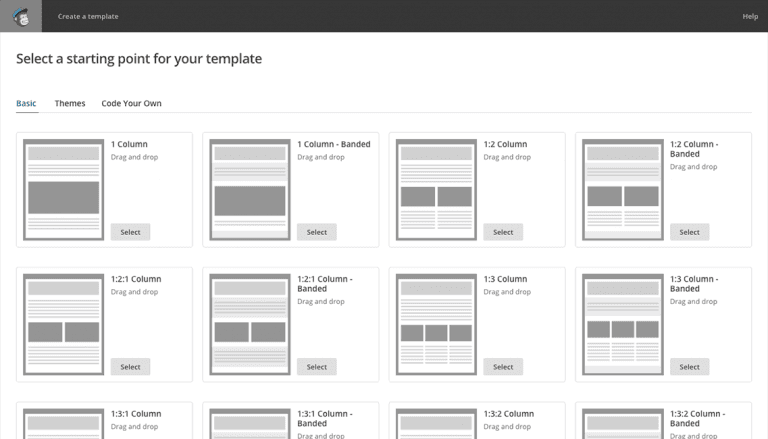Click the 1 Column - Banded layout preview

[250, 190]
